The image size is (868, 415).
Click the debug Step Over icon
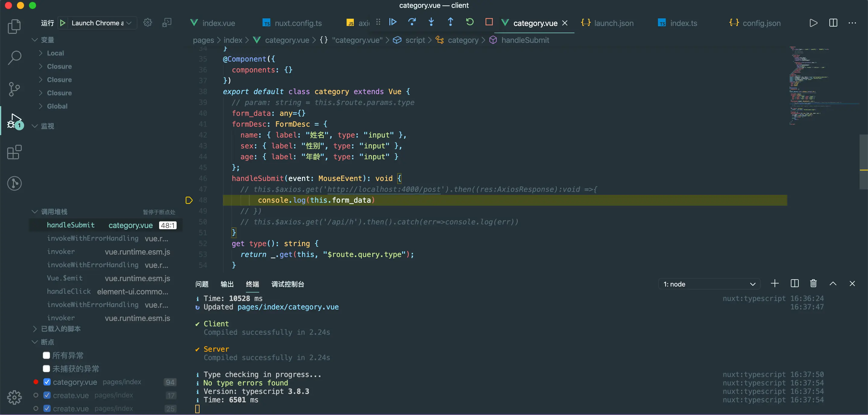tap(412, 22)
